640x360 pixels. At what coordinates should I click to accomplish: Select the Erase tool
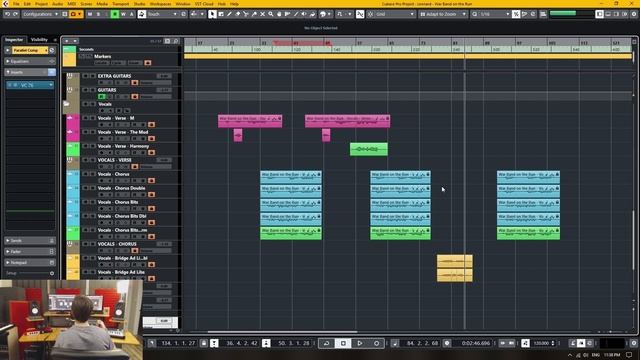[238, 14]
